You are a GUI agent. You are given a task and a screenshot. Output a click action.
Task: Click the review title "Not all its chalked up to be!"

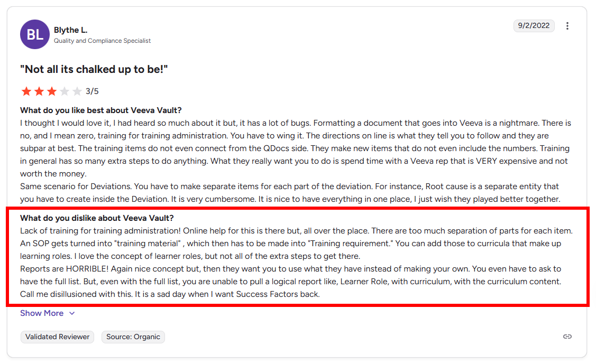[x=94, y=69]
